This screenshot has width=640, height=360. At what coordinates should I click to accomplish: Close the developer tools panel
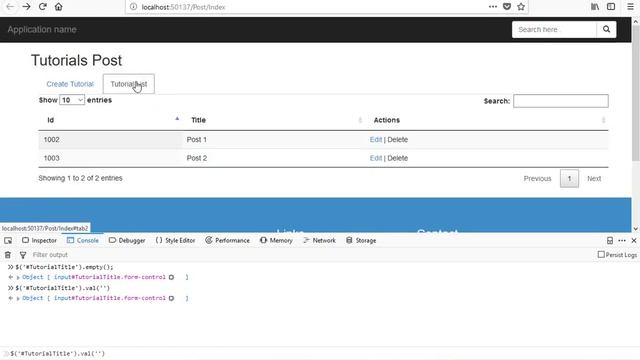[634, 240]
